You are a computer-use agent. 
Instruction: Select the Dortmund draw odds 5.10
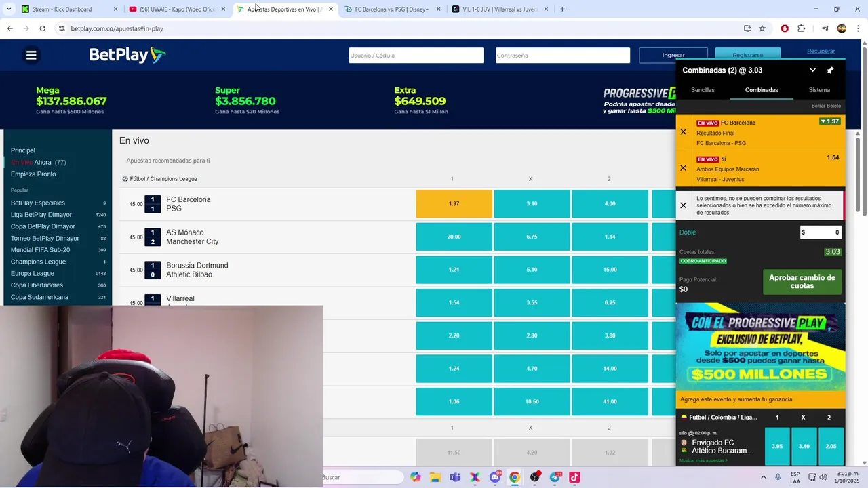click(532, 270)
